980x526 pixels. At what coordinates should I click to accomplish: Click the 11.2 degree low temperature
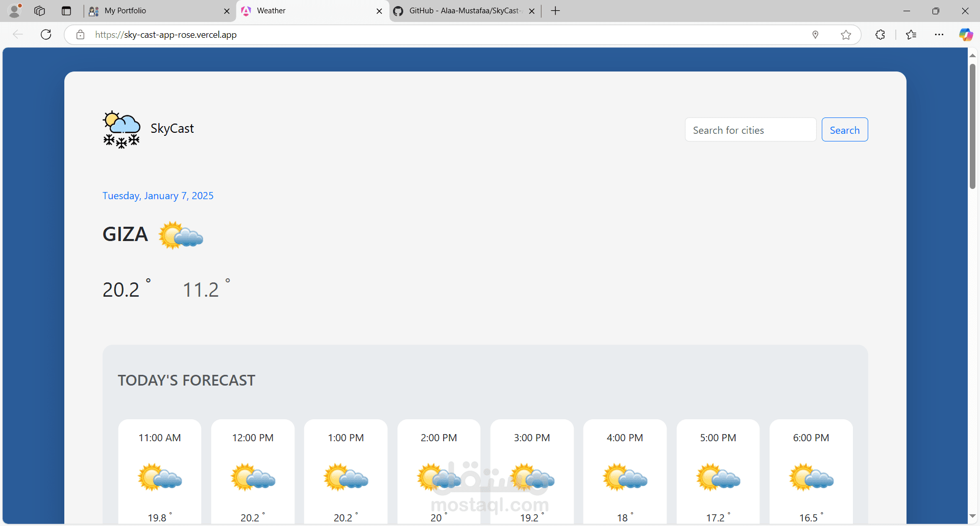pos(207,289)
